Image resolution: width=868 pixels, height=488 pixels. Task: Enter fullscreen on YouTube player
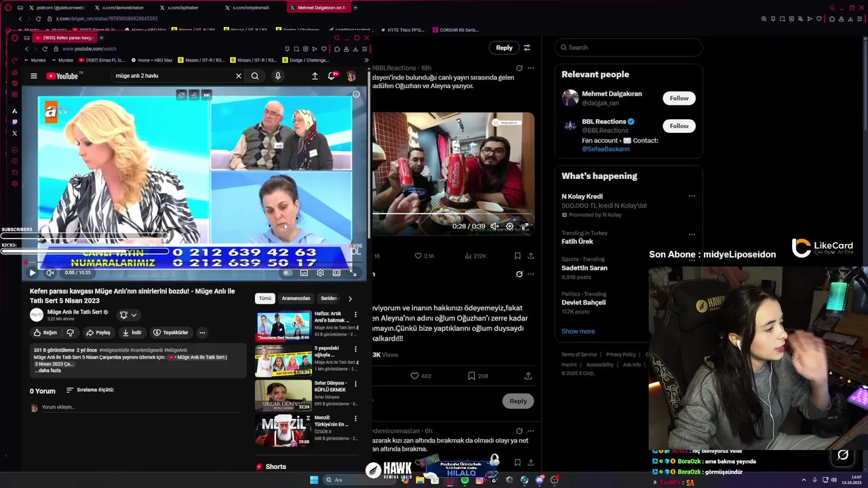coord(353,272)
